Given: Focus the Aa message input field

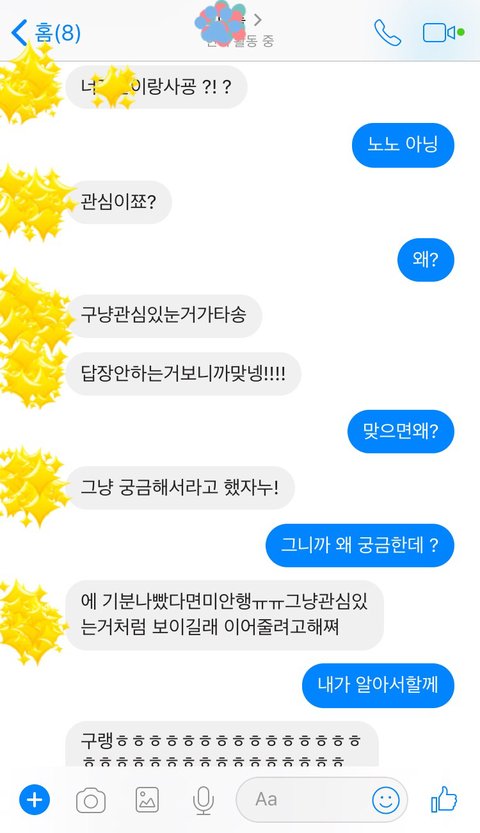Looking at the screenshot, I should coord(322,800).
